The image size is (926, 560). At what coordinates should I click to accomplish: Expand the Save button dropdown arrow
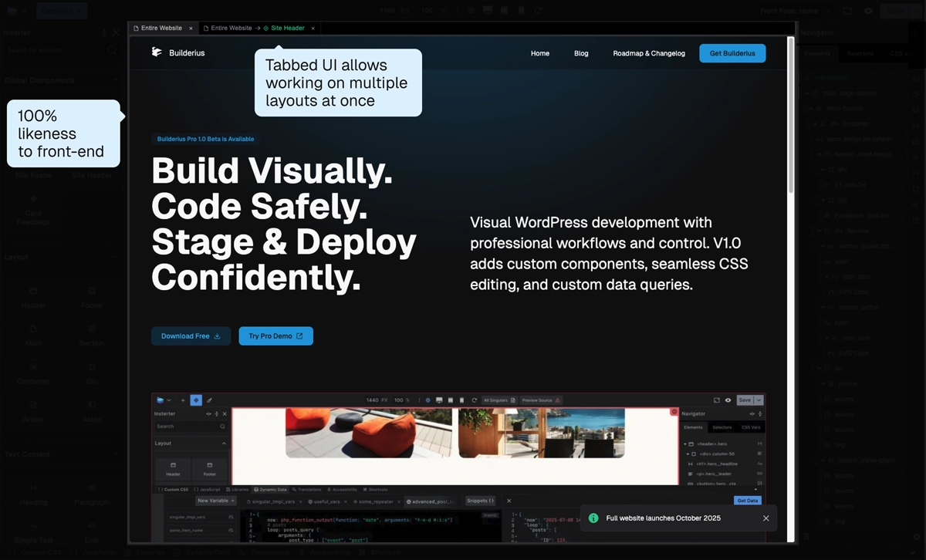915,10
